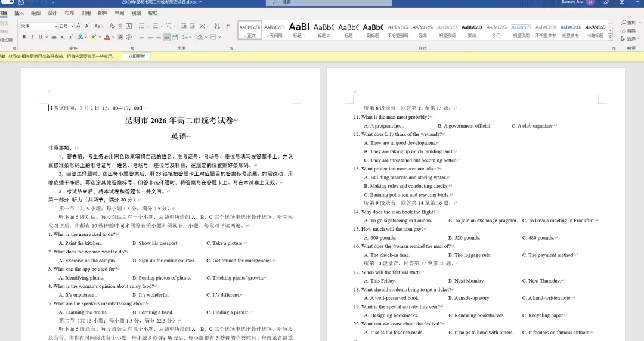Pick text highlight color
Image resolution: width=644 pixels, height=341 pixels.
93,37
